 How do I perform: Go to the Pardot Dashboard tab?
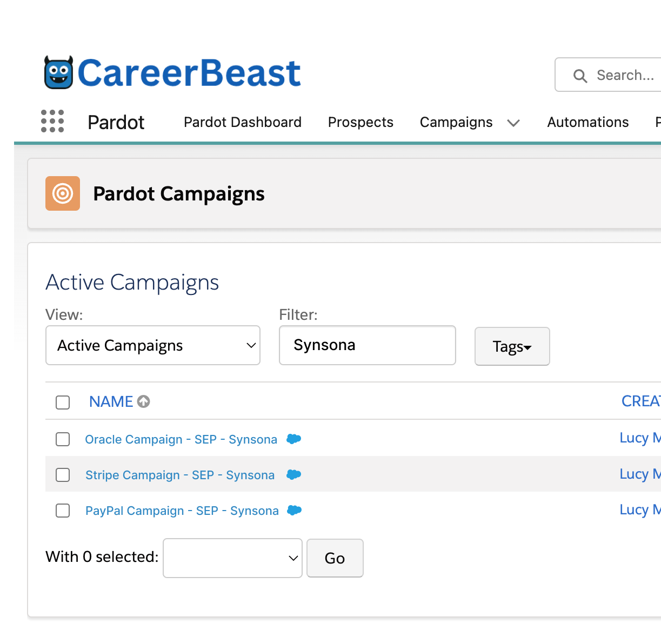click(243, 122)
